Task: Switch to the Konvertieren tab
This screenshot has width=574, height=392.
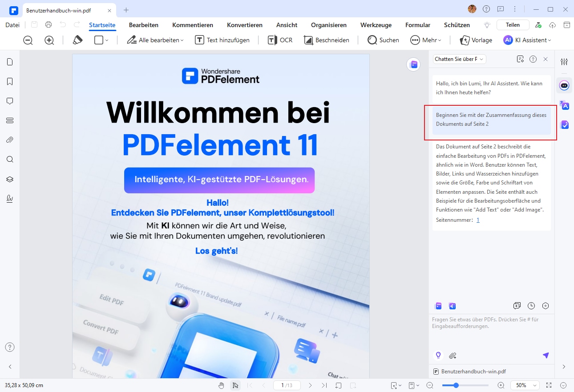Action: tap(245, 25)
